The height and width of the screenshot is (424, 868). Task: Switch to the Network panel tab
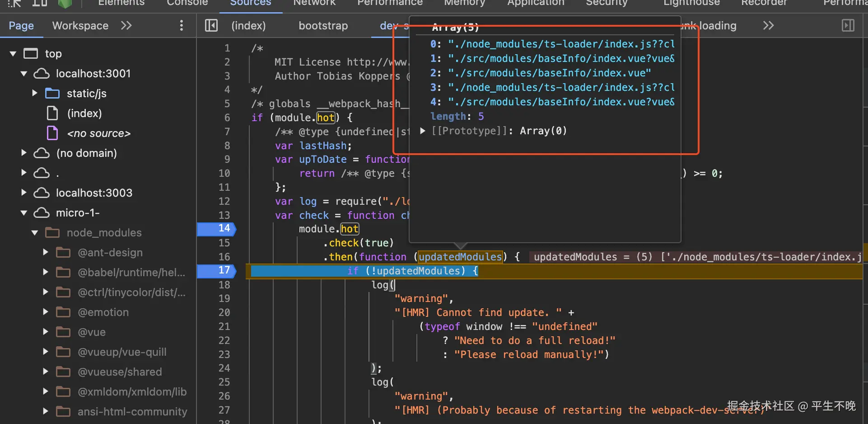click(x=314, y=3)
